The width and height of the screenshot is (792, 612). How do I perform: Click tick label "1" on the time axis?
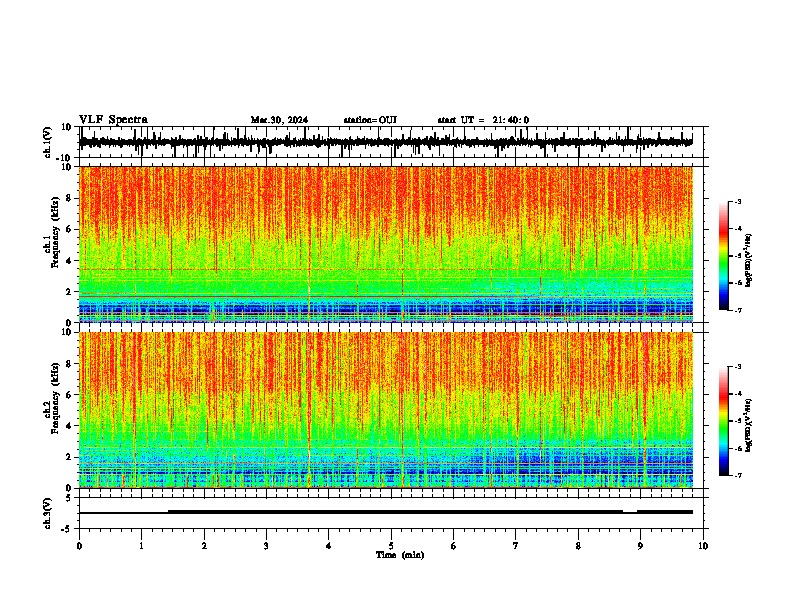point(141,546)
